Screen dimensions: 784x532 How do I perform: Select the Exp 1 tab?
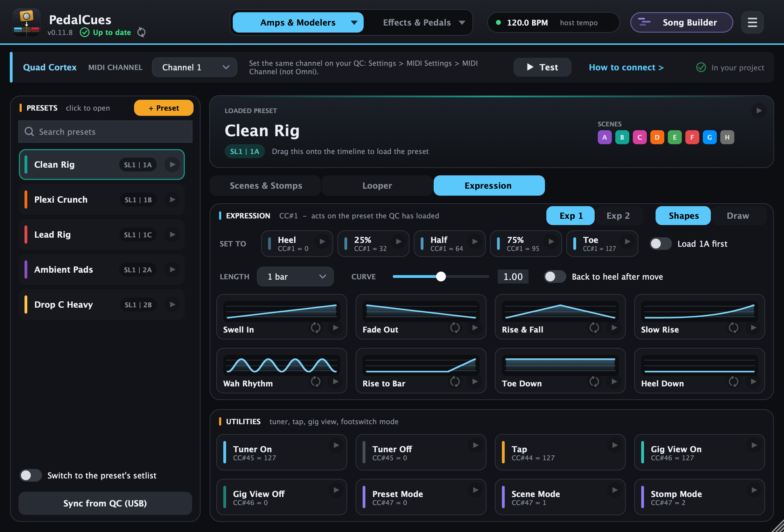pos(570,216)
